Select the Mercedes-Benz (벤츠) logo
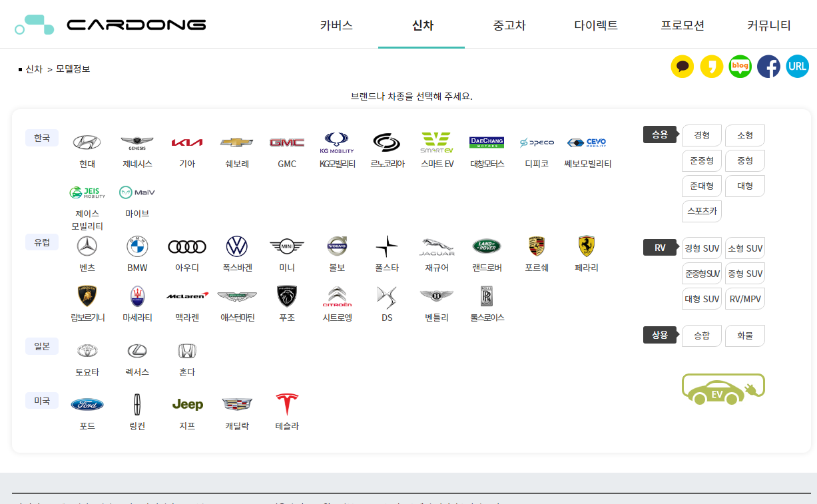The width and height of the screenshot is (817, 504). click(x=87, y=246)
